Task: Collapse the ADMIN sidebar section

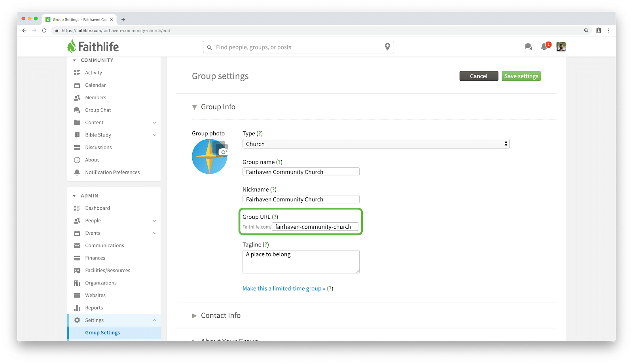Action: click(x=74, y=196)
